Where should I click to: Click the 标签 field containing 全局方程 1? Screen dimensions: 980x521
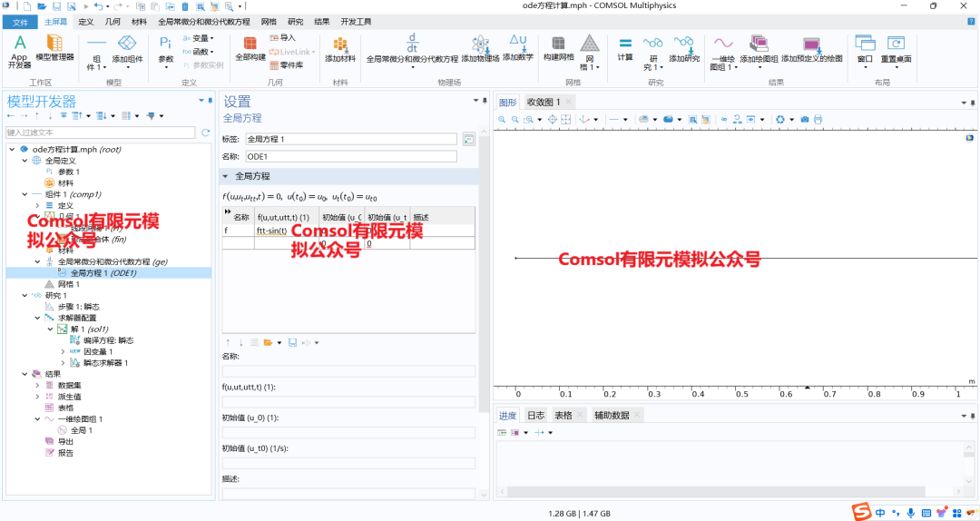[x=350, y=140]
